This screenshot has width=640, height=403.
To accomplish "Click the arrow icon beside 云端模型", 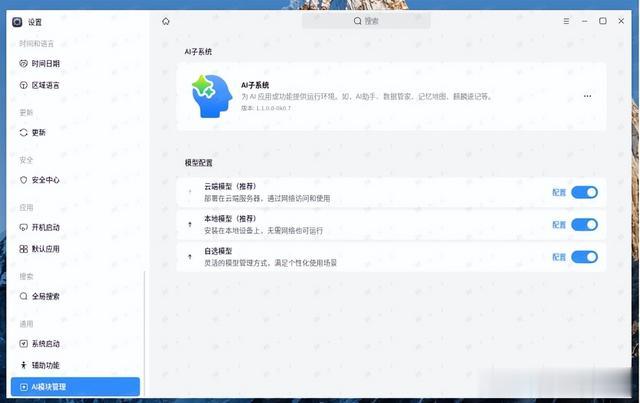I will coord(190,192).
